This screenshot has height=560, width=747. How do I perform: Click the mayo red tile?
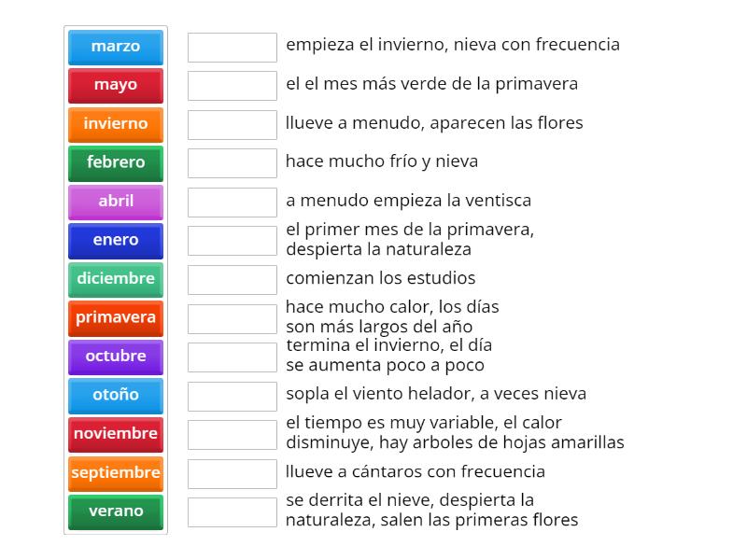pos(116,85)
